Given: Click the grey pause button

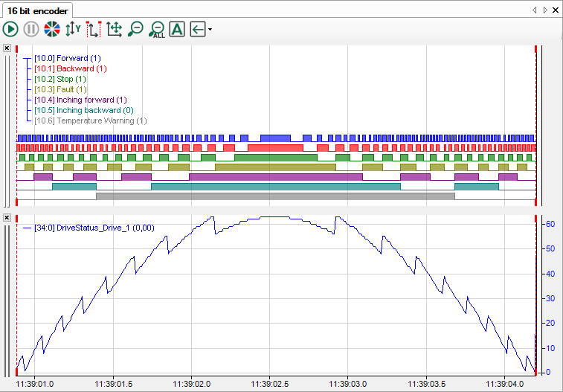Looking at the screenshot, I should click(31, 30).
